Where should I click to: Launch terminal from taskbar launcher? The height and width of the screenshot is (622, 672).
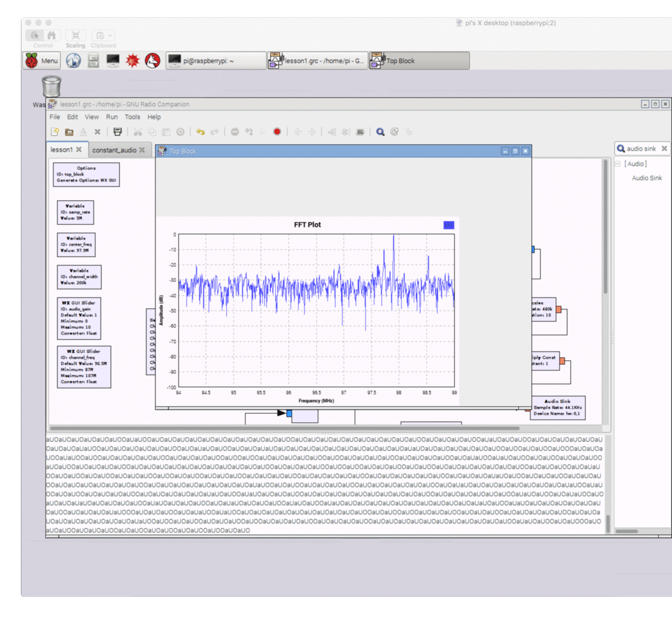[x=113, y=61]
